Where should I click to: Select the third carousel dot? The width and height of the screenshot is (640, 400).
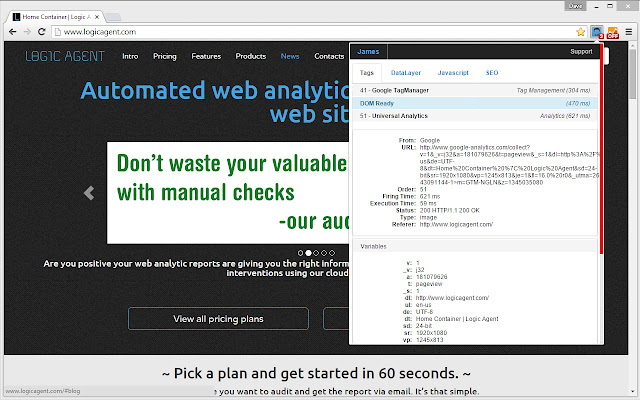pyautogui.click(x=316, y=253)
